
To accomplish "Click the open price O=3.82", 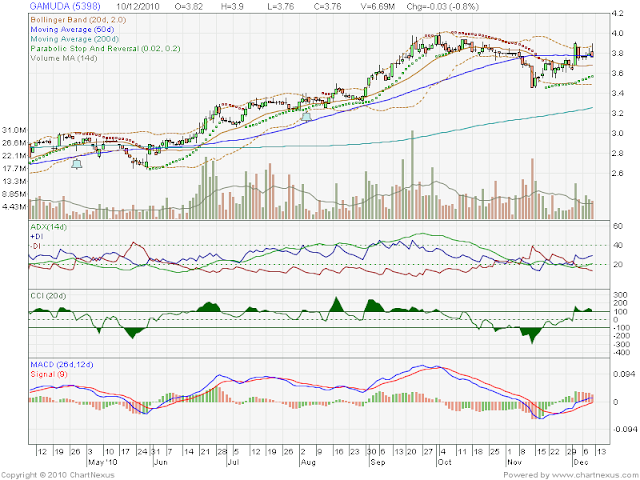I will click(189, 7).
